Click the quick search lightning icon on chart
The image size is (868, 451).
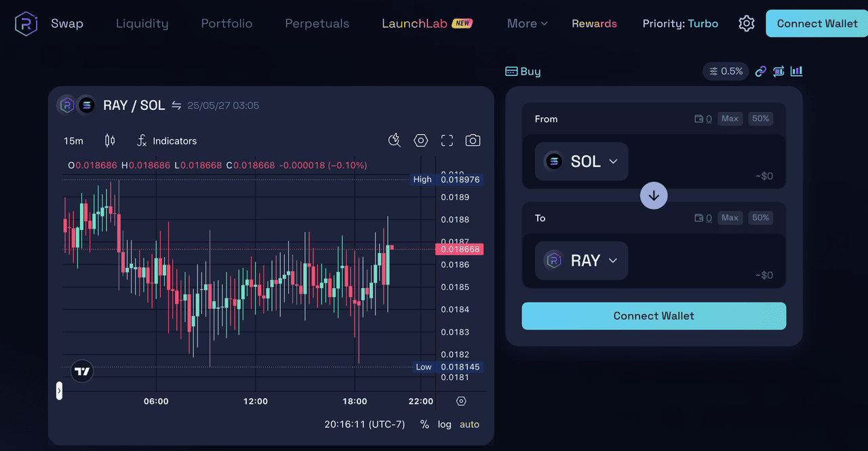pyautogui.click(x=395, y=140)
